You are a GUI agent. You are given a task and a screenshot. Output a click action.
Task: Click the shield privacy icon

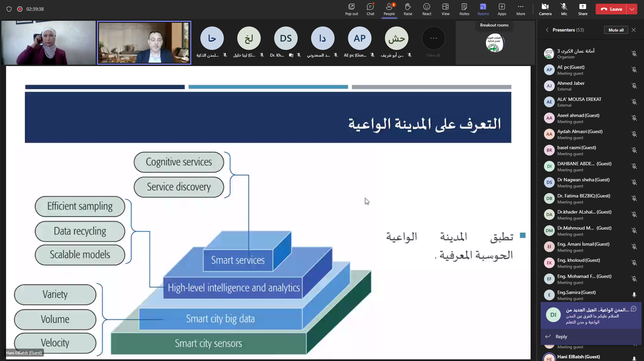(x=9, y=9)
